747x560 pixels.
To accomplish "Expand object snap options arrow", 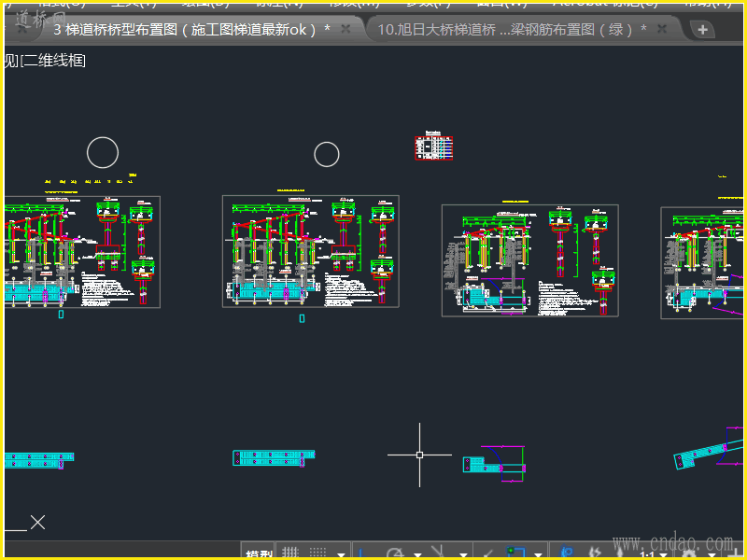I will pos(539,554).
